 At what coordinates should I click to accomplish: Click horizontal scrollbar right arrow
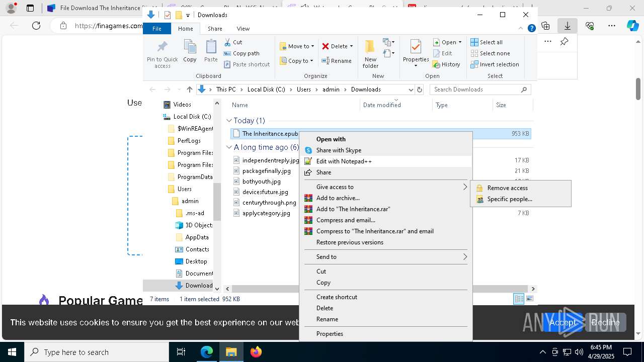533,289
